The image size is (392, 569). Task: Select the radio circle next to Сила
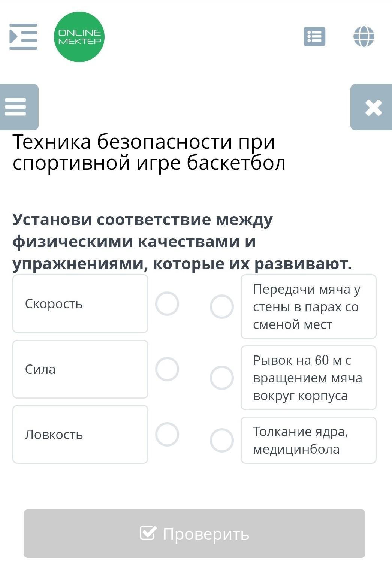coord(167,369)
